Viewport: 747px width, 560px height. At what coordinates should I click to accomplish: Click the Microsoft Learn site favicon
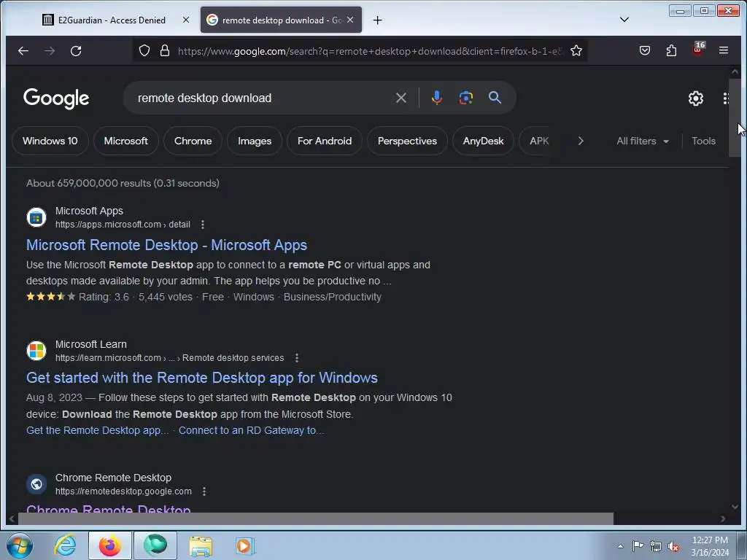pyautogui.click(x=36, y=351)
